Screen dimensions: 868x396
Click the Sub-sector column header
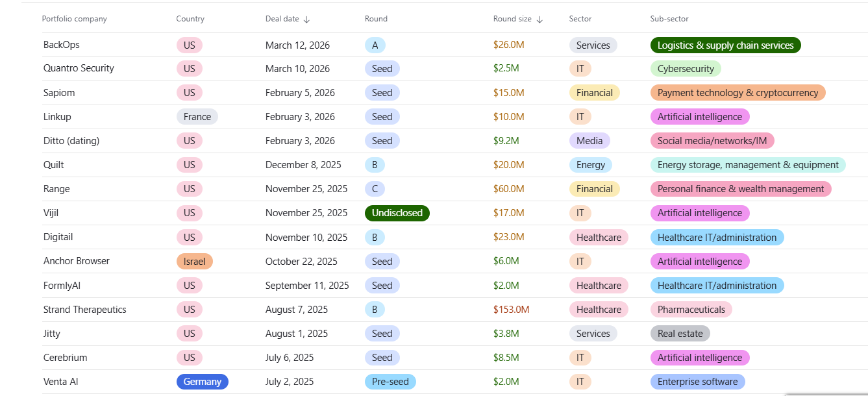669,19
